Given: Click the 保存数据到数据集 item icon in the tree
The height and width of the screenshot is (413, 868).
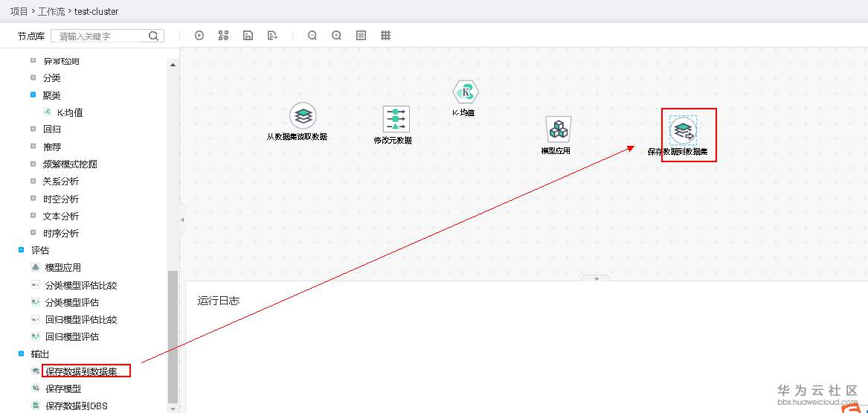Looking at the screenshot, I should (x=36, y=371).
